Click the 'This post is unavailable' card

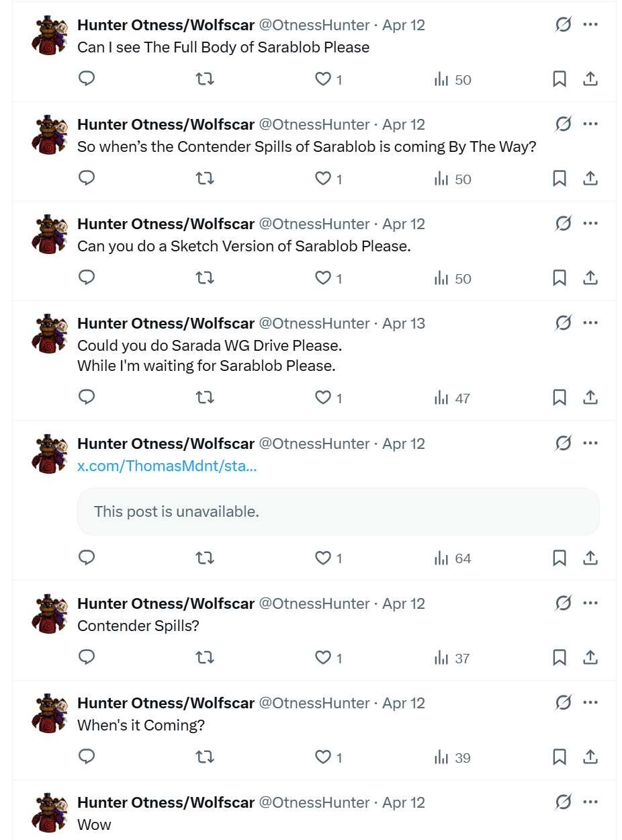pos(338,511)
